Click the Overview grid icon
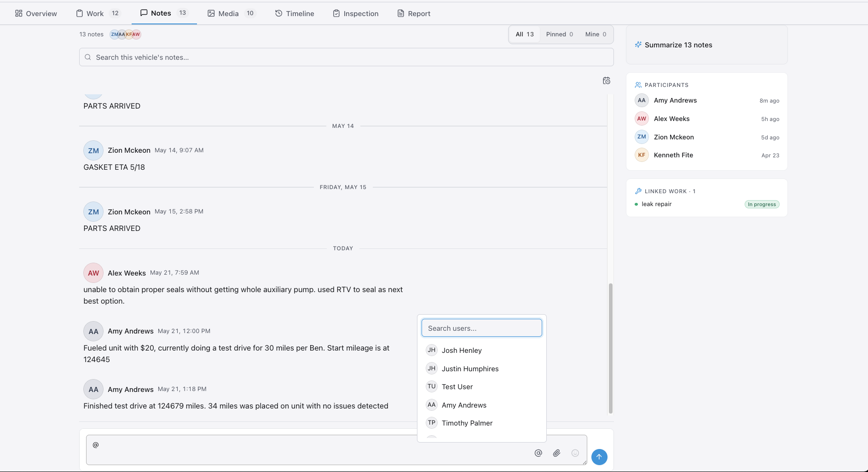Screen dimensions: 868x472 point(18,13)
